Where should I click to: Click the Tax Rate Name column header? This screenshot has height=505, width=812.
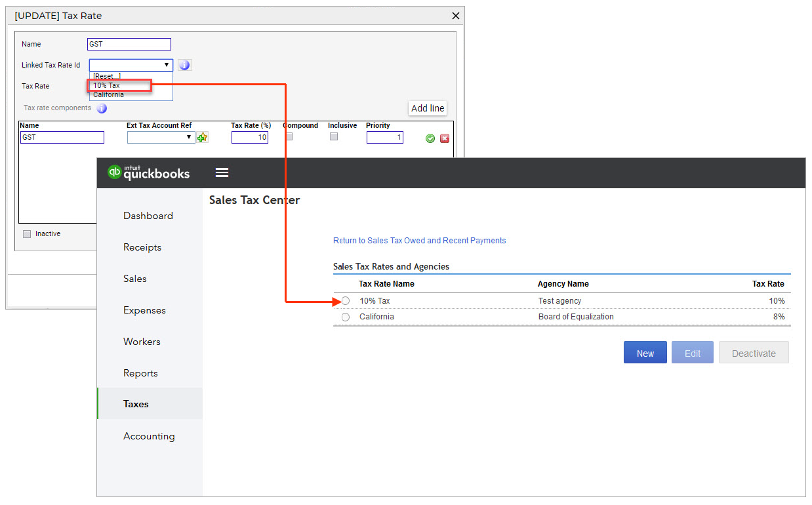[386, 284]
